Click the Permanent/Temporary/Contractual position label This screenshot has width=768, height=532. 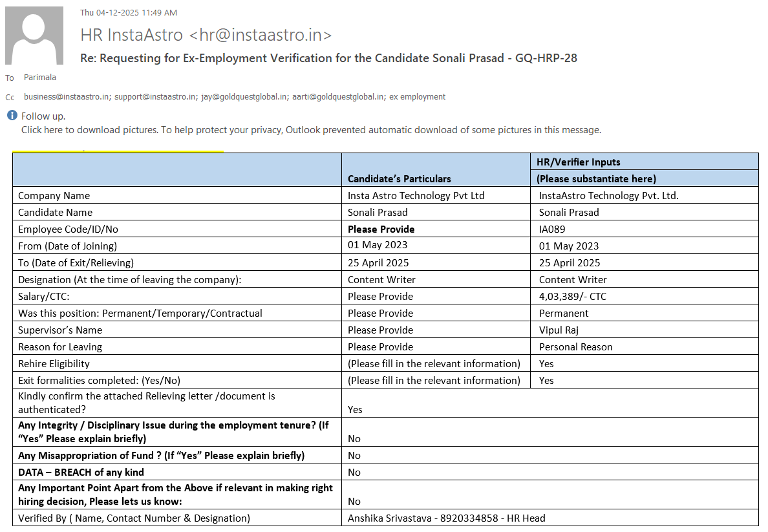(x=140, y=313)
